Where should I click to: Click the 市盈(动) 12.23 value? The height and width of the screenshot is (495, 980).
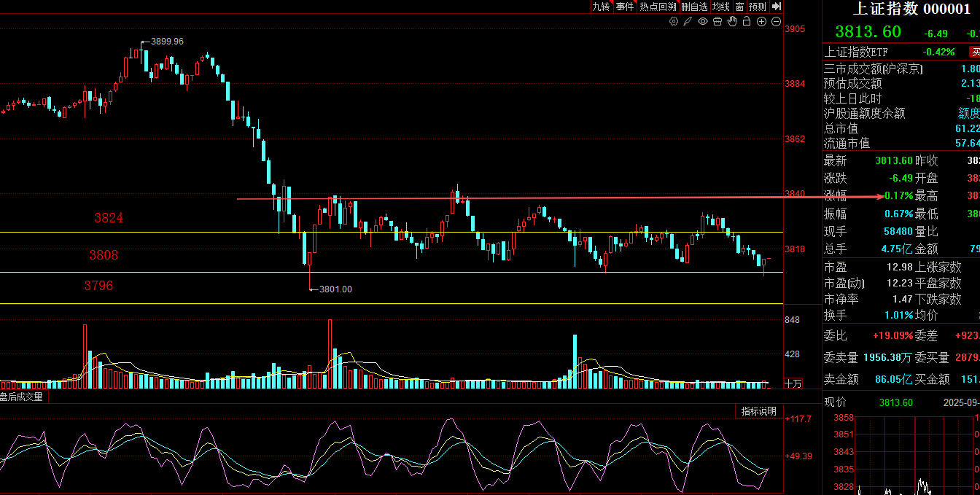(x=901, y=283)
